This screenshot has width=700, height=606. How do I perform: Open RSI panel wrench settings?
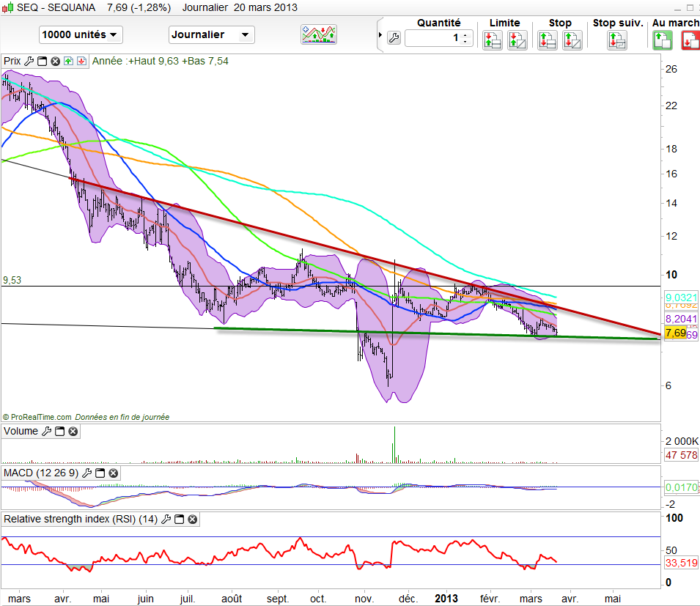166,520
